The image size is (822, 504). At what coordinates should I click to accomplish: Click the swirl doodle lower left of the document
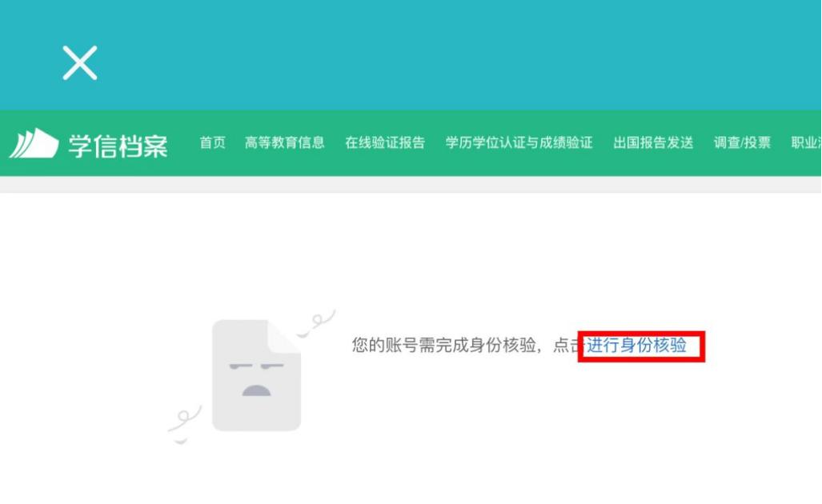tap(184, 424)
